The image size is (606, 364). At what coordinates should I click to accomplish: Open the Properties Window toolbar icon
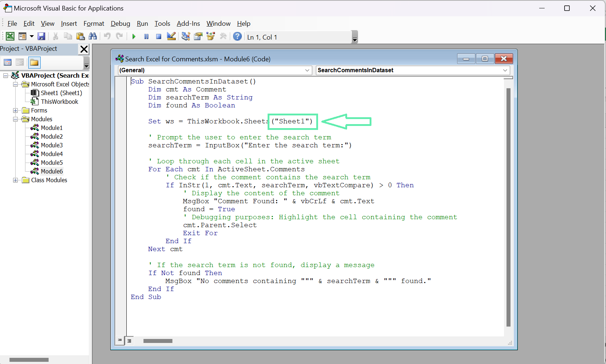[x=198, y=36]
